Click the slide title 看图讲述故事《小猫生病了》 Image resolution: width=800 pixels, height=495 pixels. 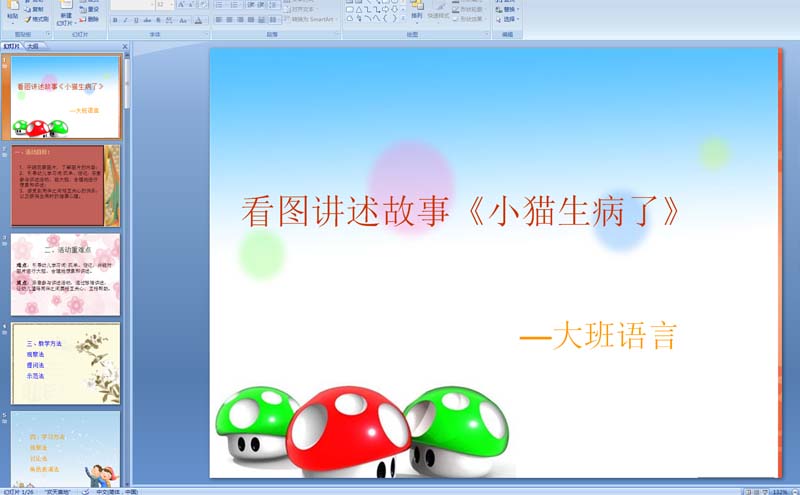coord(461,211)
